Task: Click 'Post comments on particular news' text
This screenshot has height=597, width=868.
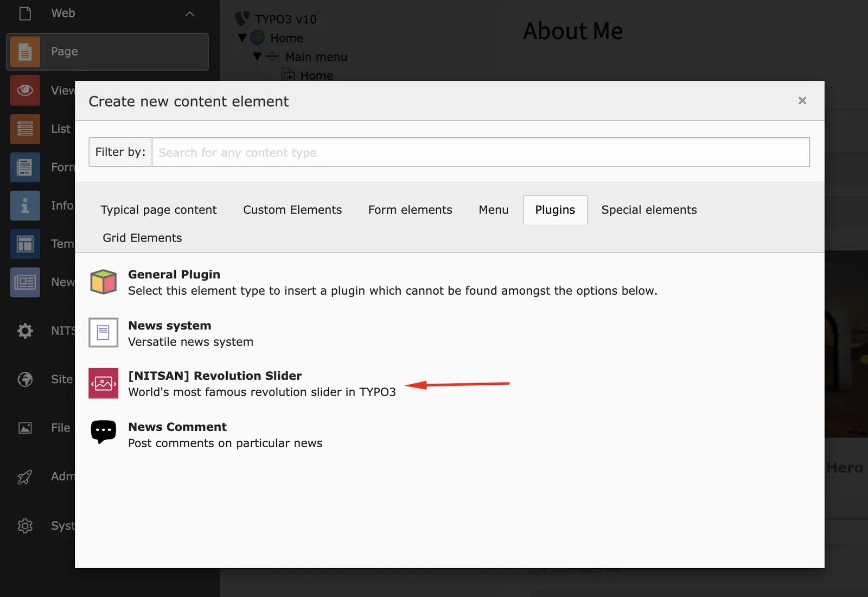Action: click(x=225, y=443)
